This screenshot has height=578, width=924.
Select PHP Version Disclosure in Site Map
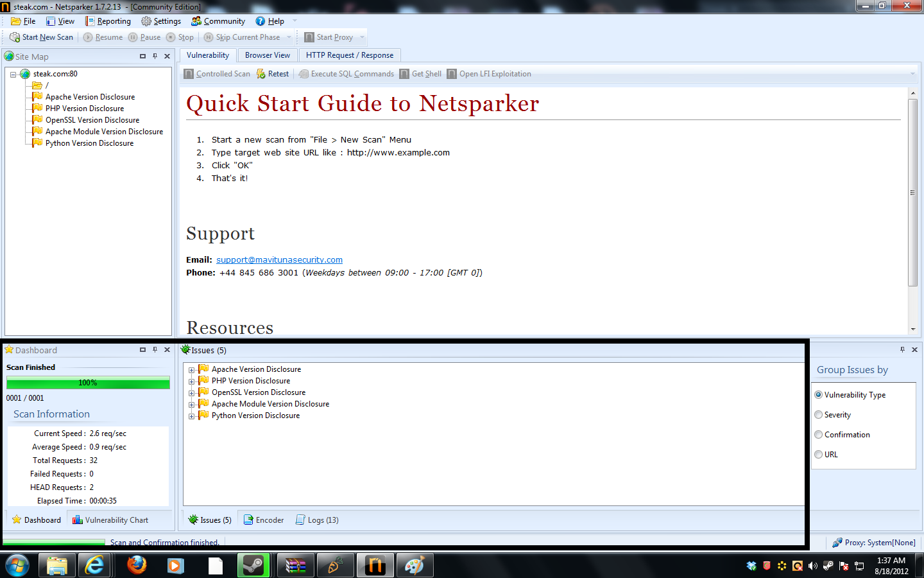85,109
